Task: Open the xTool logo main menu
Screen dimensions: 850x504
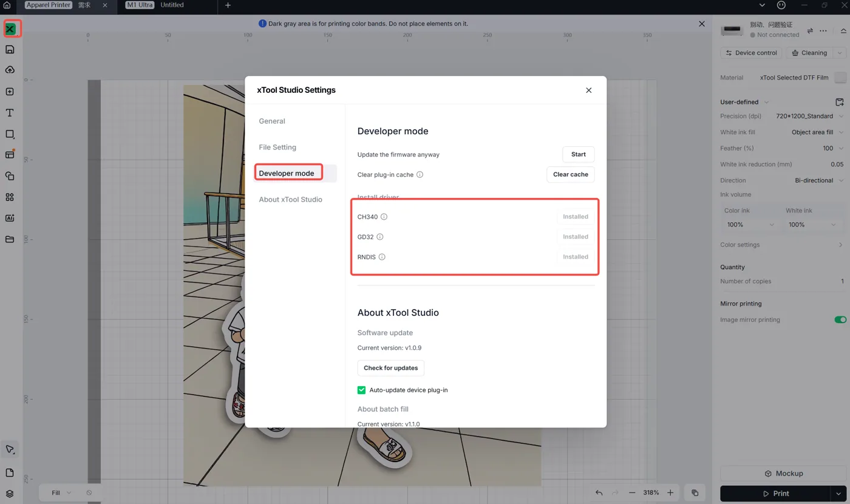Action: coord(10,29)
